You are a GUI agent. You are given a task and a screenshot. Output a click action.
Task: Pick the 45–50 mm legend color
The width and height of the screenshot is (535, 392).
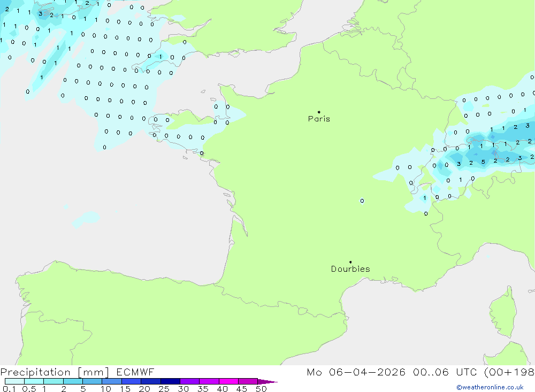coord(248,381)
